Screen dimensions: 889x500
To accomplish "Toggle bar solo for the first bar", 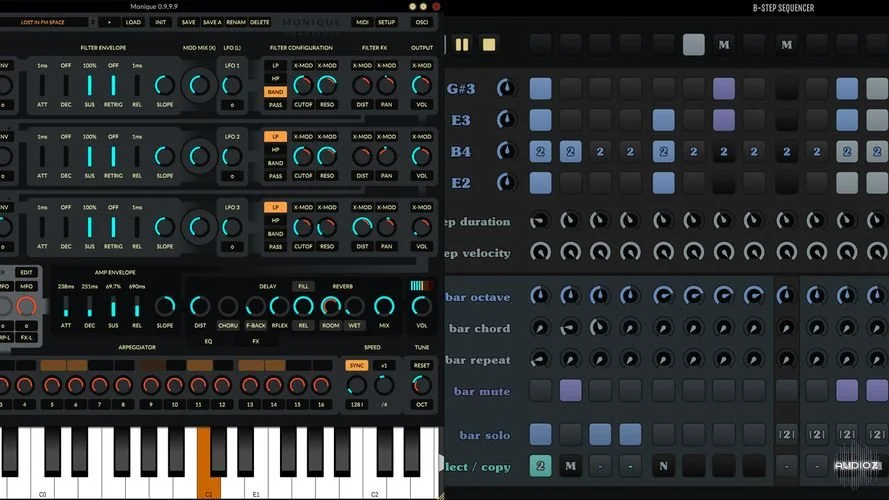I will tap(540, 434).
